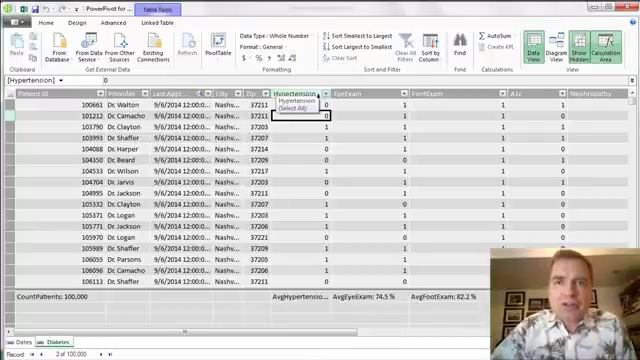Open the EyeExam column filter dropdown
The width and height of the screenshot is (640, 360).
(404, 94)
